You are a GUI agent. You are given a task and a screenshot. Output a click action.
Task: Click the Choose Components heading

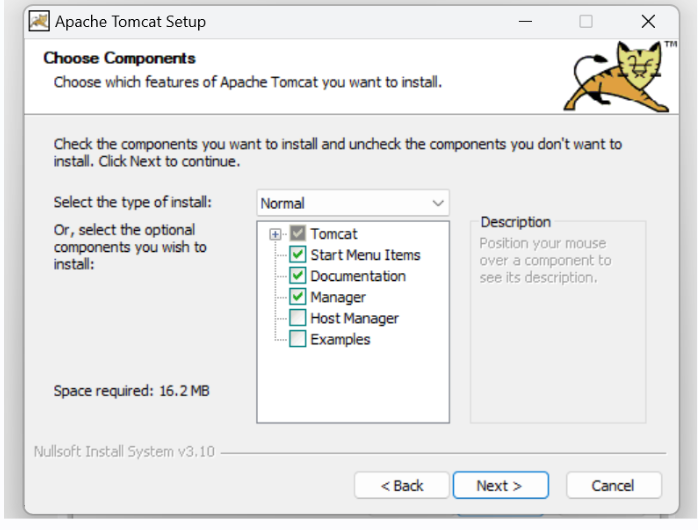click(119, 58)
